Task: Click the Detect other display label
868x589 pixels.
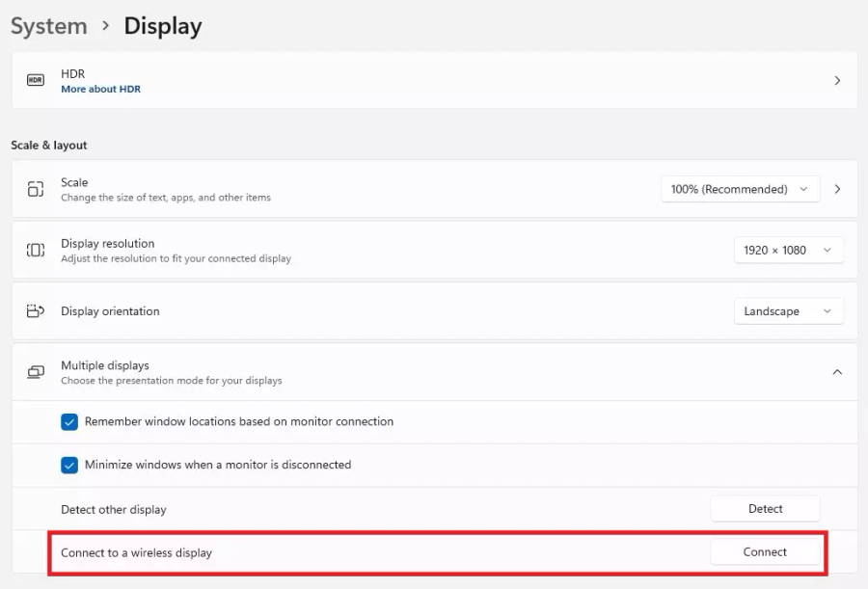Action: pyautogui.click(x=114, y=509)
